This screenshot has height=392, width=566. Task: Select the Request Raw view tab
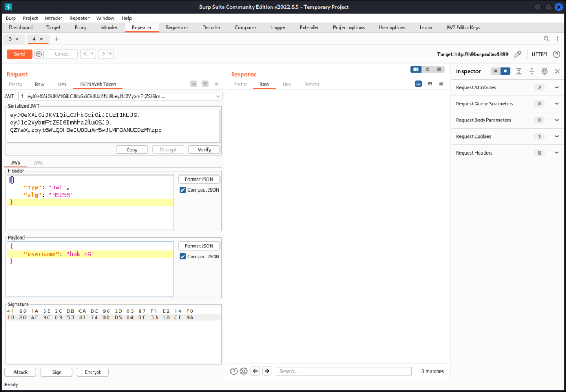coord(40,84)
